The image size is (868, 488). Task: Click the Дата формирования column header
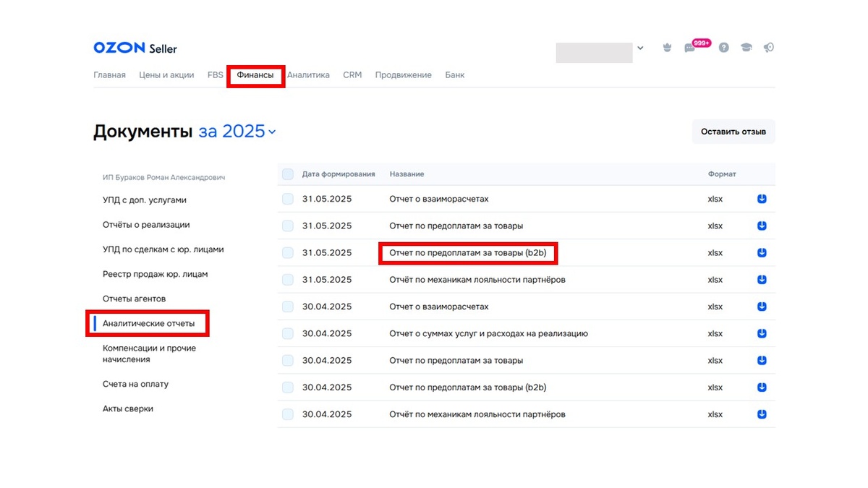(x=339, y=174)
